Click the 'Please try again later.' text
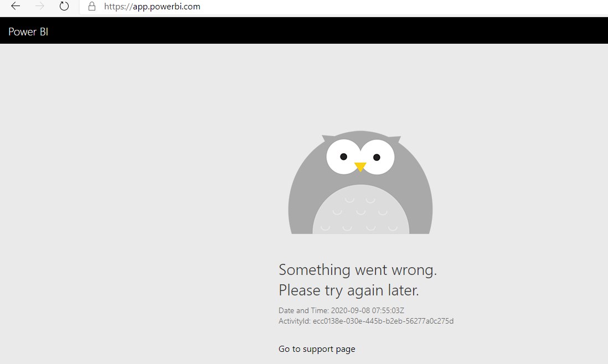The image size is (608, 364). (x=349, y=290)
